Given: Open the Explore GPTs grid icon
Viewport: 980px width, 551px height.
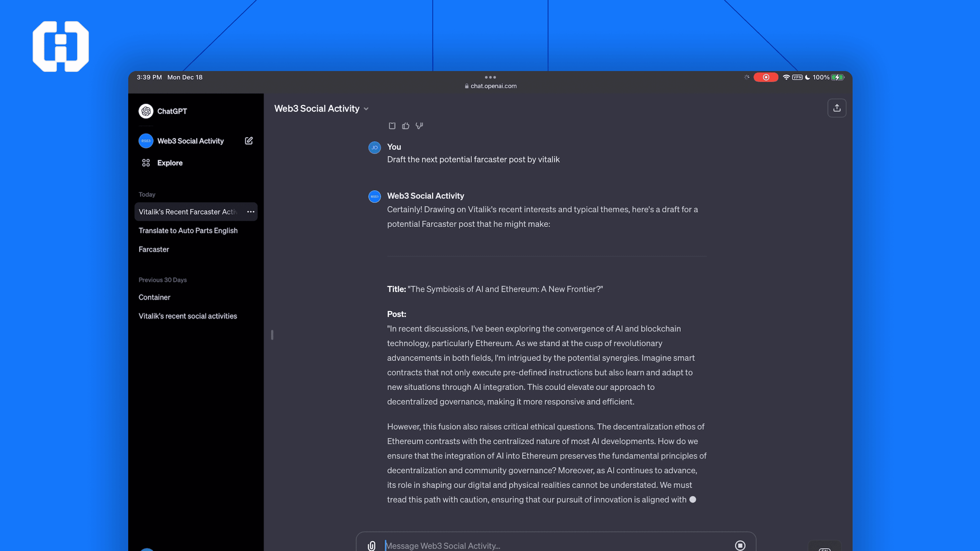Looking at the screenshot, I should click(146, 163).
